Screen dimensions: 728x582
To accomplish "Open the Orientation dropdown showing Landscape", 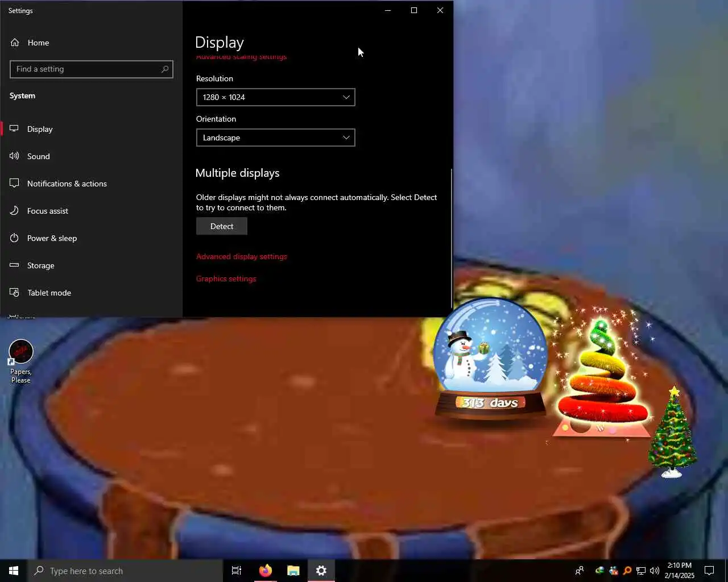I will [275, 138].
